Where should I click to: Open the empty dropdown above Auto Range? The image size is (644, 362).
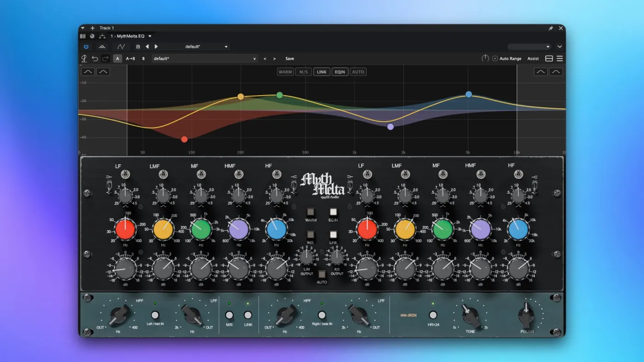click(529, 46)
